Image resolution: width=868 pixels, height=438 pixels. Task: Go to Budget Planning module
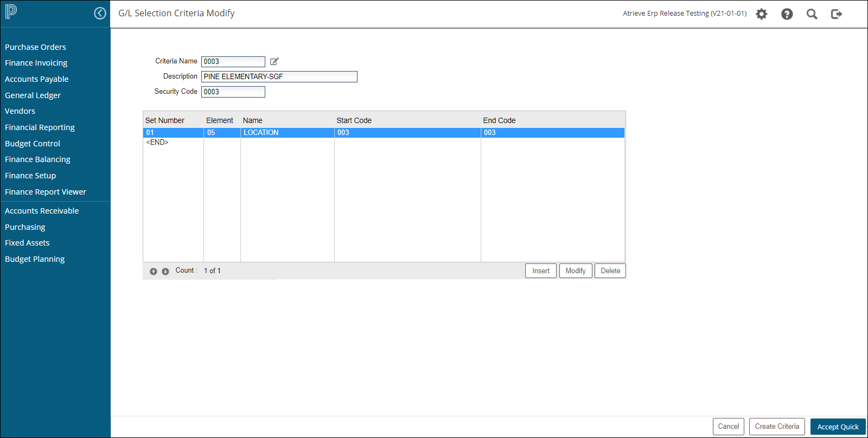[x=35, y=259]
